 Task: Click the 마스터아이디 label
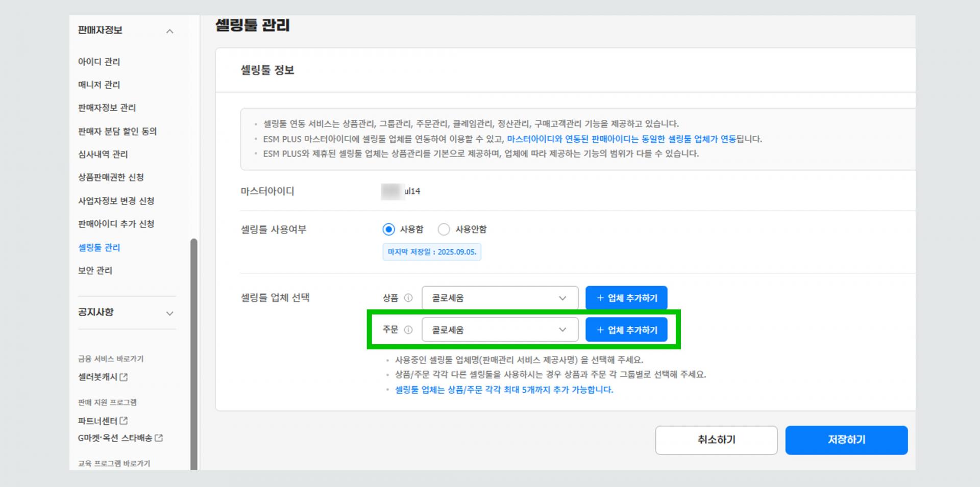267,191
